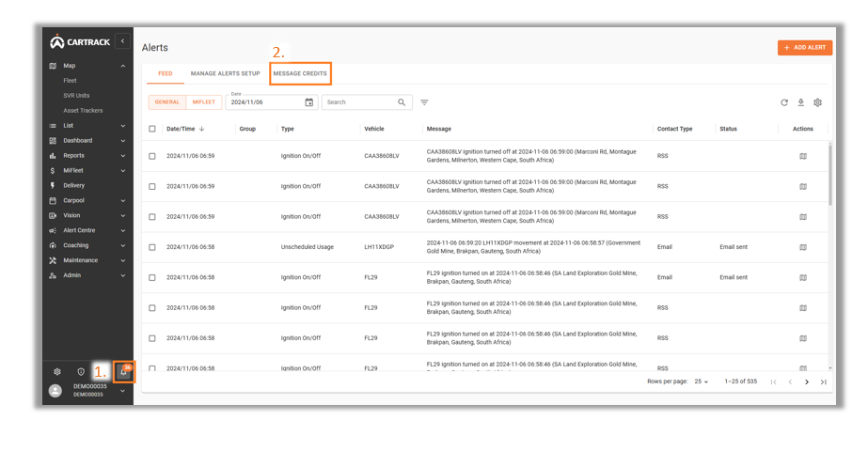868x451 pixels.
Task: Open Fleet under Map
Action: tap(70, 81)
